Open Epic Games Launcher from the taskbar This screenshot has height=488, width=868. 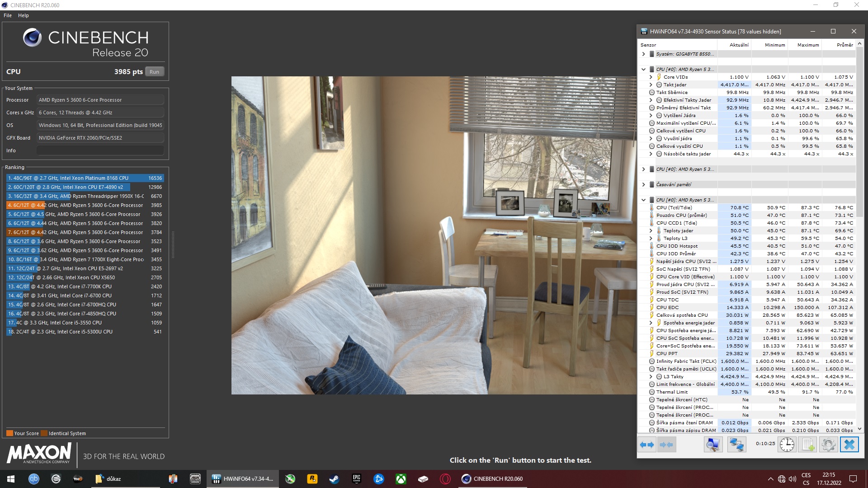pos(356,479)
